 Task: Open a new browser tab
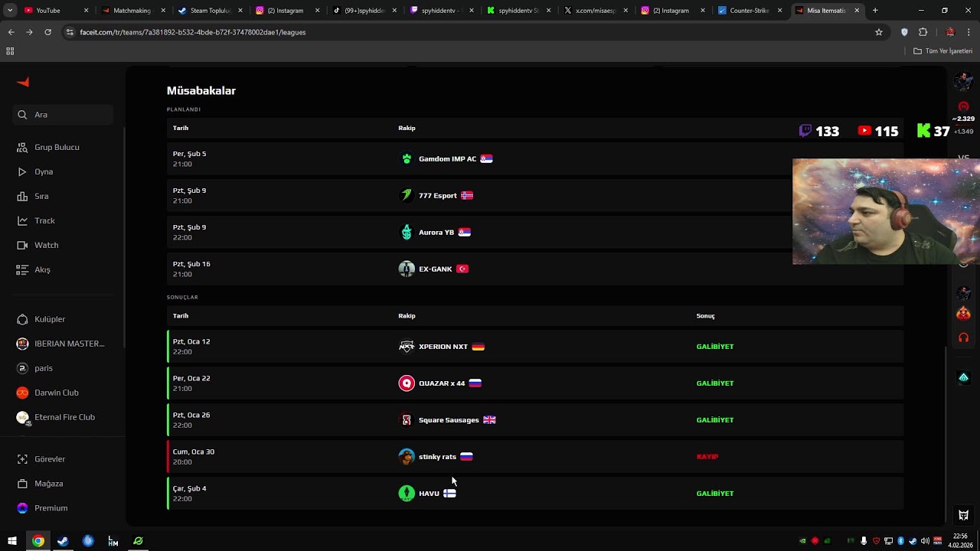tap(875, 11)
